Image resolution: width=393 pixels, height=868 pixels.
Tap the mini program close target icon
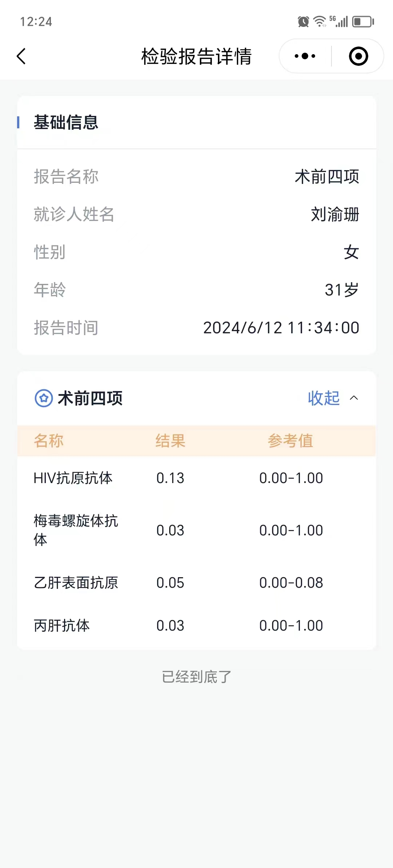click(358, 56)
